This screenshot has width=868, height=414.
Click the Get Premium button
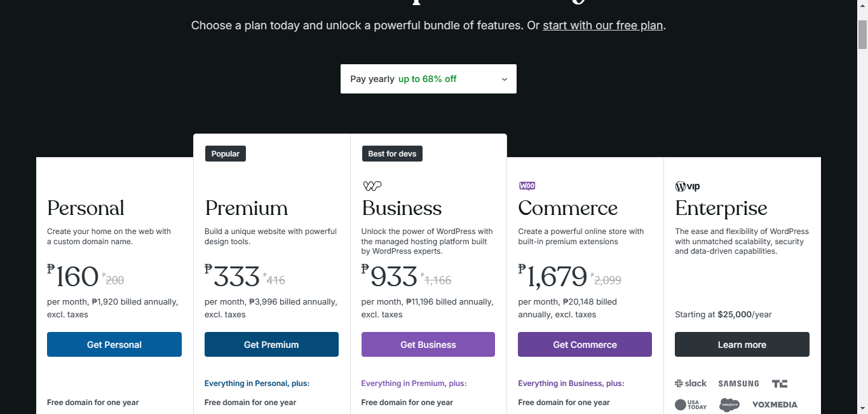point(271,345)
